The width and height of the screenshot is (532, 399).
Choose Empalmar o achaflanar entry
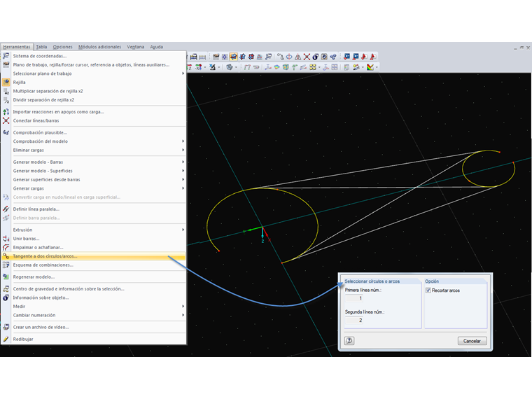coord(93,248)
